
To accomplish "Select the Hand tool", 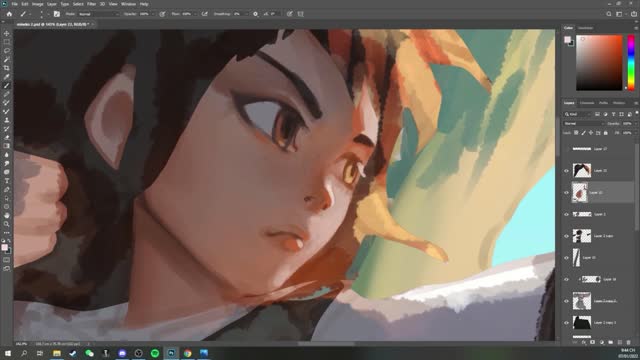I will 7,216.
